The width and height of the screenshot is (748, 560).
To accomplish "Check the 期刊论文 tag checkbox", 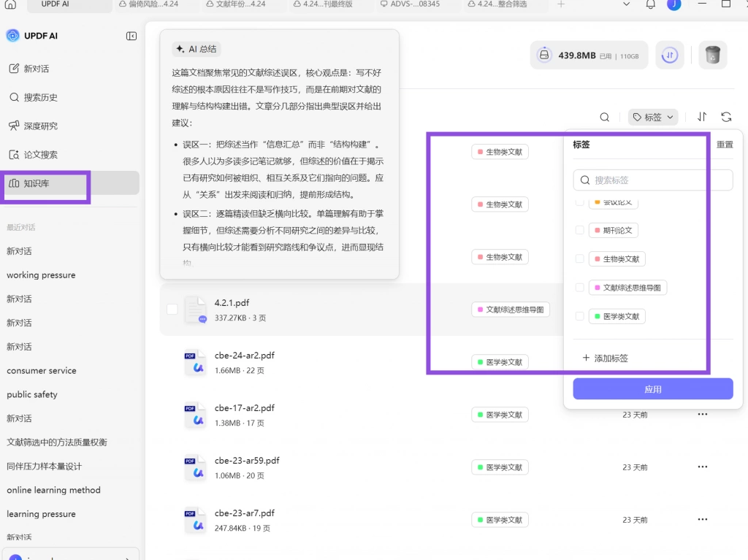I will [579, 231].
